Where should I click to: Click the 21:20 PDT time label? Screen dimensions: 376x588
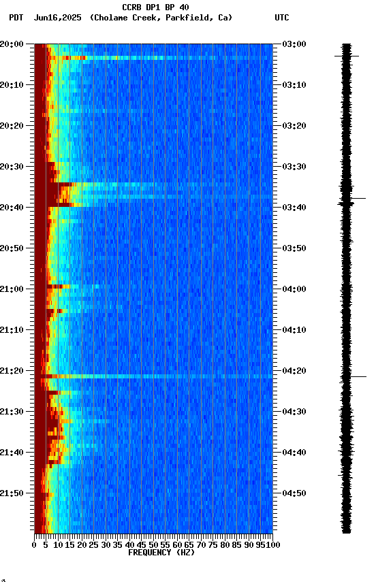click(12, 371)
